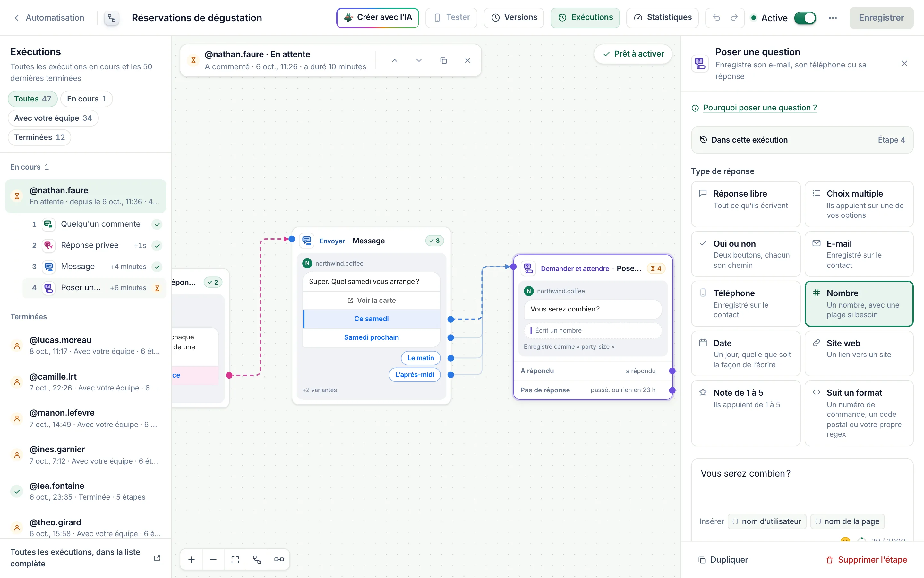The height and width of the screenshot is (578, 924).
Task: Undo the last change
Action: [716, 18]
